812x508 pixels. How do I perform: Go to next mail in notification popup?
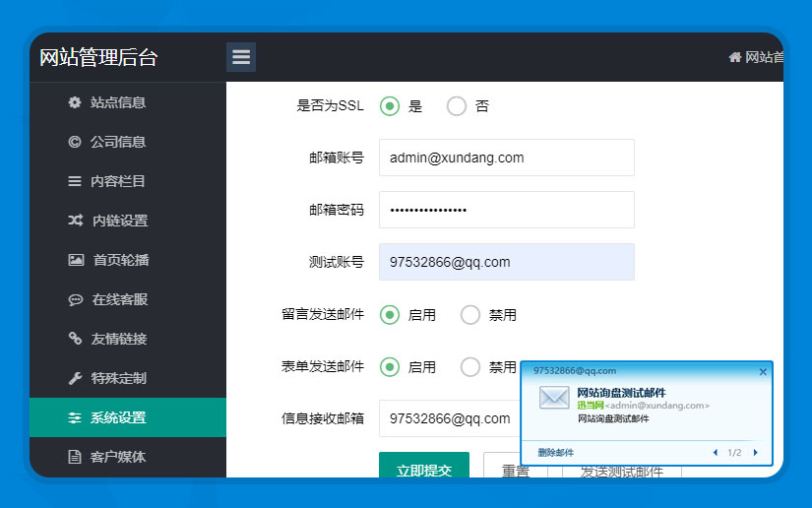pyautogui.click(x=756, y=453)
